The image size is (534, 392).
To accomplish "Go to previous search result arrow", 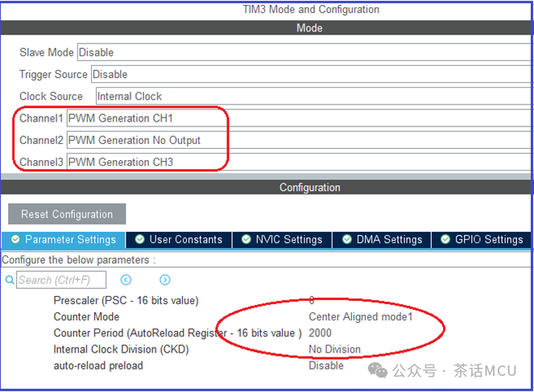I will [126, 280].
